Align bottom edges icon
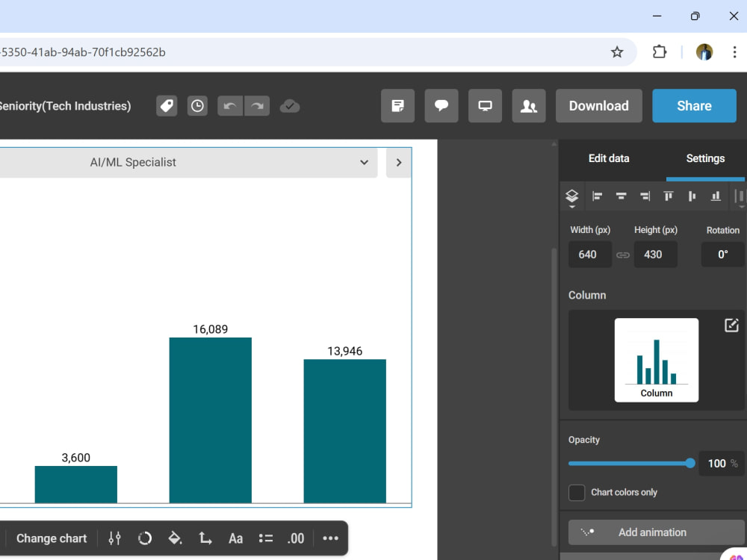747x560 pixels. (x=716, y=196)
